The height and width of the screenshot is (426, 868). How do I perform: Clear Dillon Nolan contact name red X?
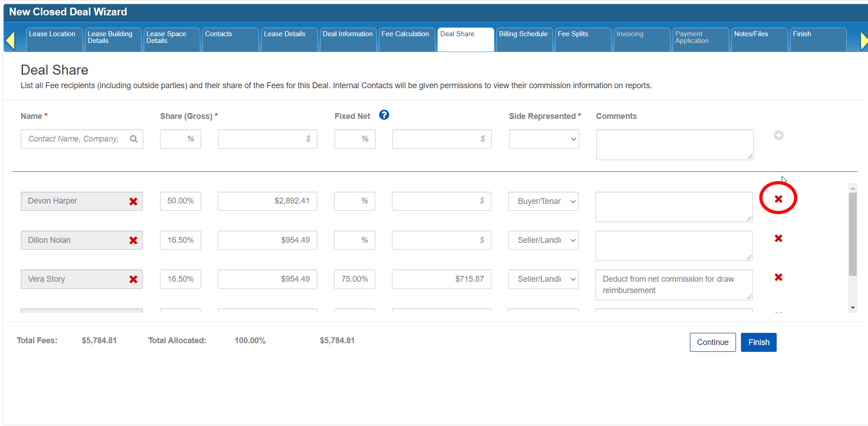pyautogui.click(x=133, y=241)
